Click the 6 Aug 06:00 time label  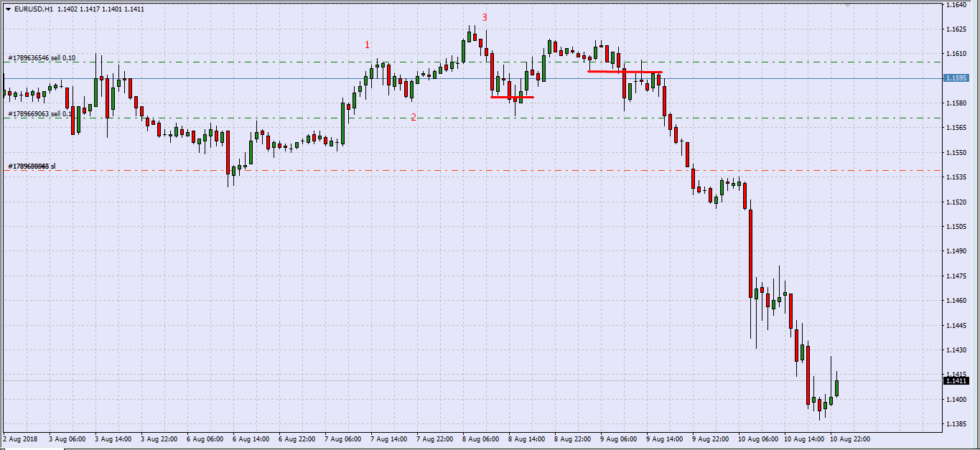205,438
